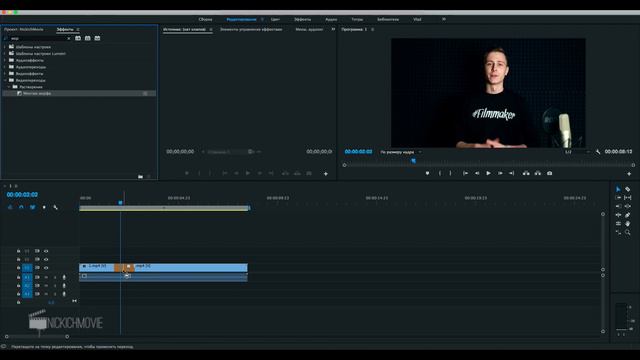Click the Extract button in Program monitor
Image resolution: width=640 pixels, height=360 pixels.
click(538, 173)
